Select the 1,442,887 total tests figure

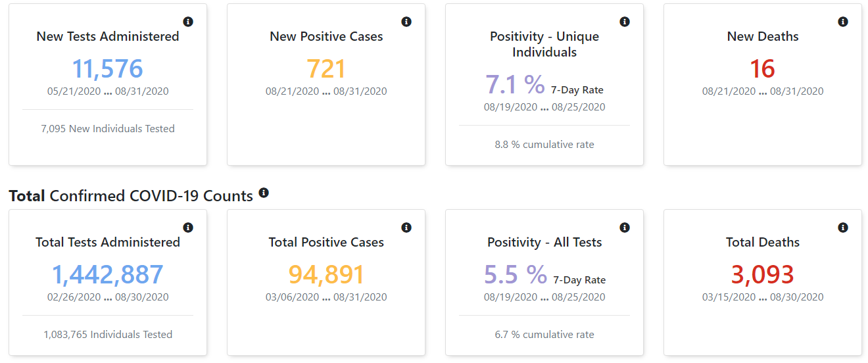[x=108, y=275]
